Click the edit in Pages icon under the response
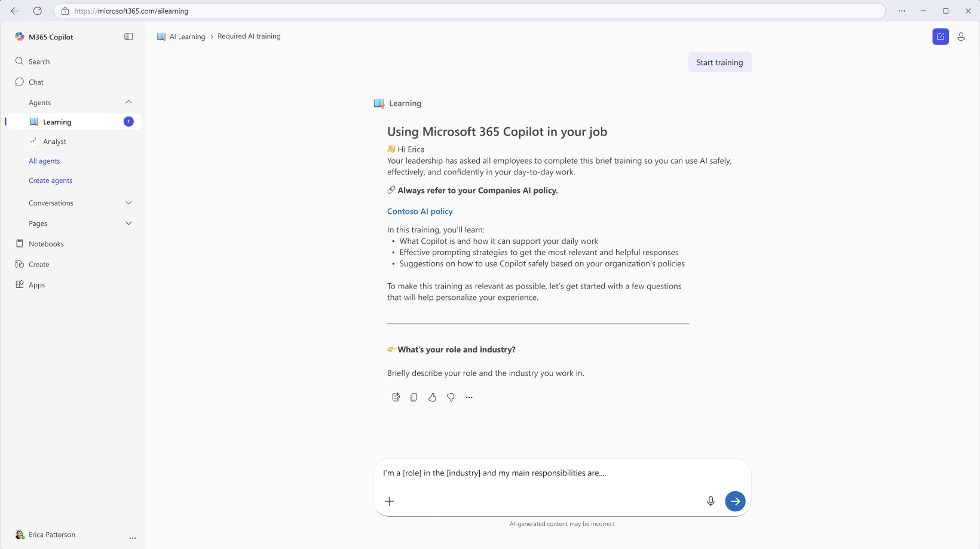 396,397
